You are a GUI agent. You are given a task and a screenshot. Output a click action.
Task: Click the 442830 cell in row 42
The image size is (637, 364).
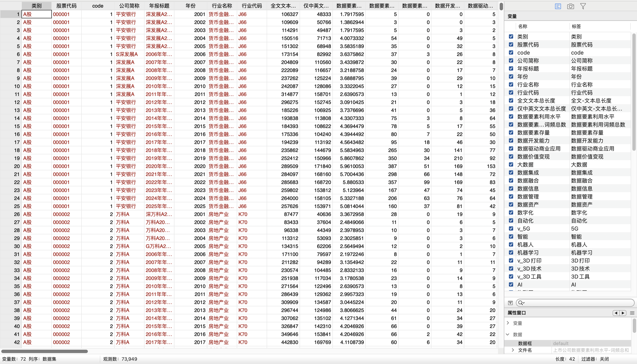tap(283, 342)
